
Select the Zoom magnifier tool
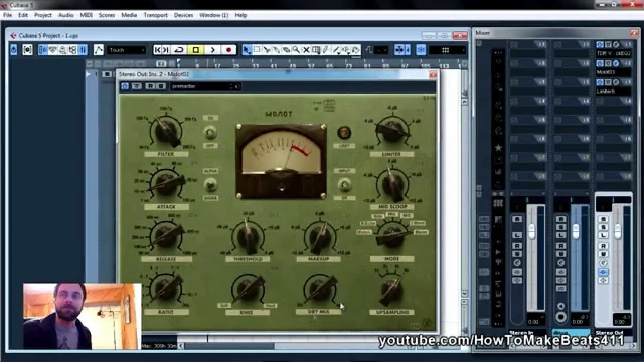tap(296, 50)
